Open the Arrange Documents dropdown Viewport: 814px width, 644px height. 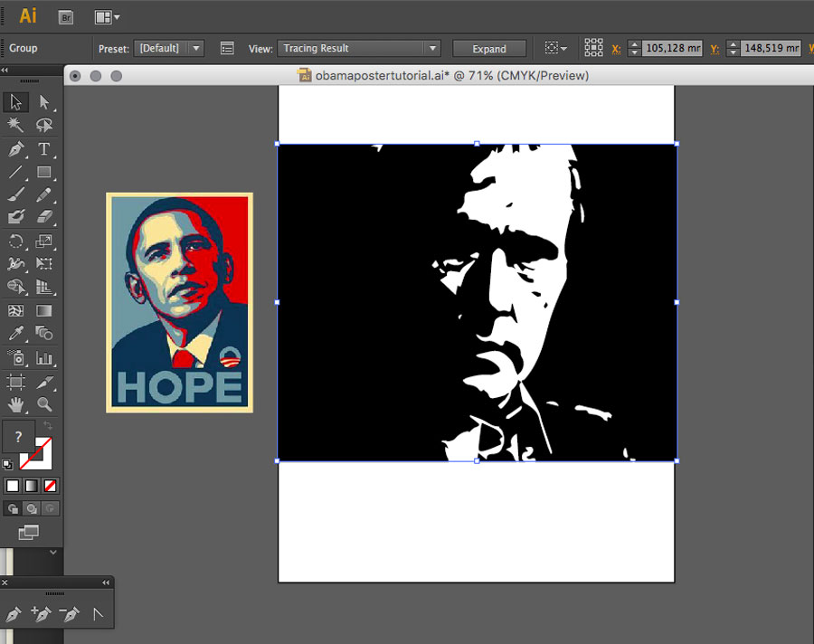tap(107, 17)
